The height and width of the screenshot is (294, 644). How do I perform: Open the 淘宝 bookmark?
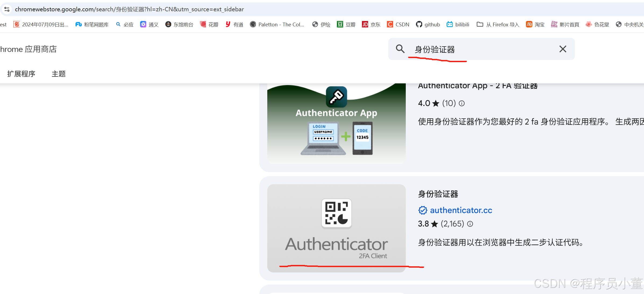coord(535,24)
